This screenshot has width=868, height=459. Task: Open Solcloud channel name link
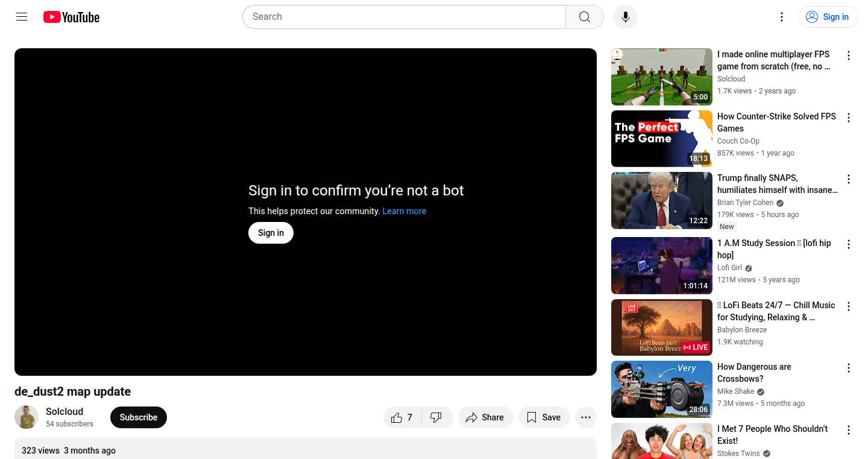[64, 411]
